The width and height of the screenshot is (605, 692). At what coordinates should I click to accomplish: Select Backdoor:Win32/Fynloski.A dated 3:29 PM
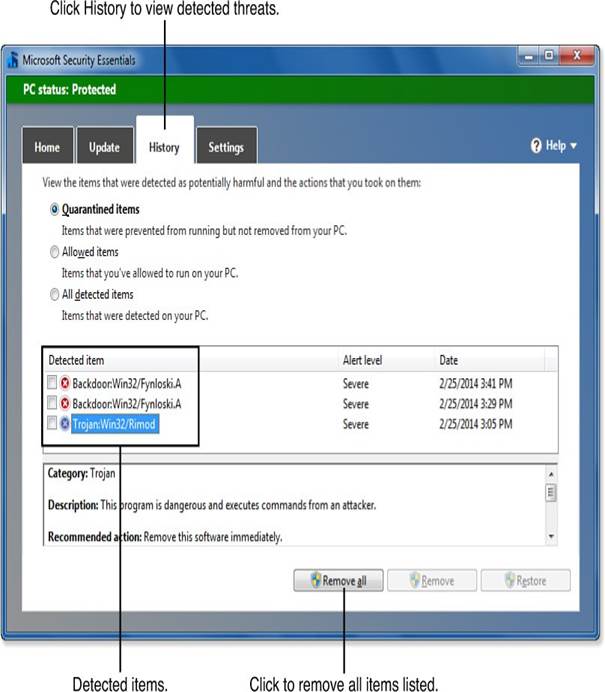[127, 404]
